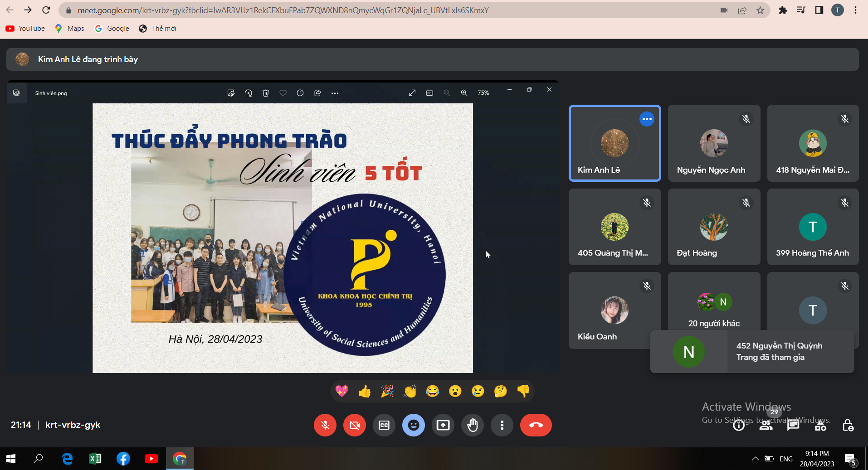This screenshot has height=470, width=868.
Task: Show hidden system tray icons
Action: coord(755,459)
